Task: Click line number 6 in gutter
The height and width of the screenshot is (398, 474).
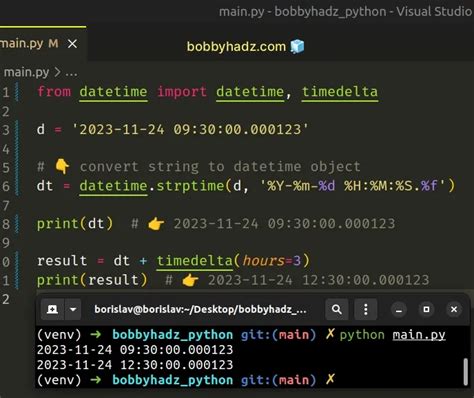Action: tap(6, 186)
